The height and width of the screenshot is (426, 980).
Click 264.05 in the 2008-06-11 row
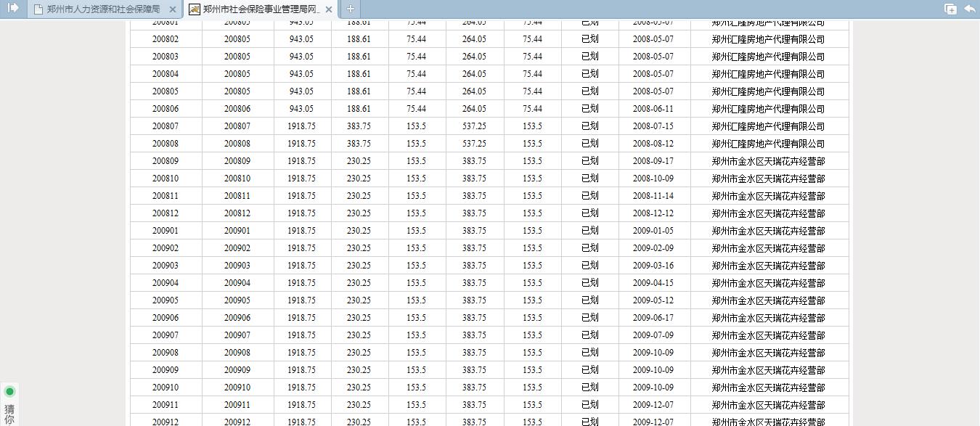pyautogui.click(x=474, y=109)
